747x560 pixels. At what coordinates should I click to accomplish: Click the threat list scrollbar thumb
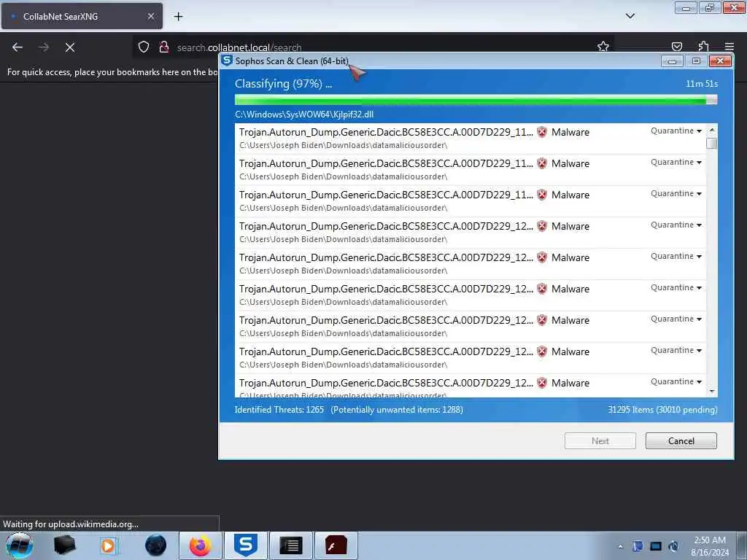click(x=712, y=144)
